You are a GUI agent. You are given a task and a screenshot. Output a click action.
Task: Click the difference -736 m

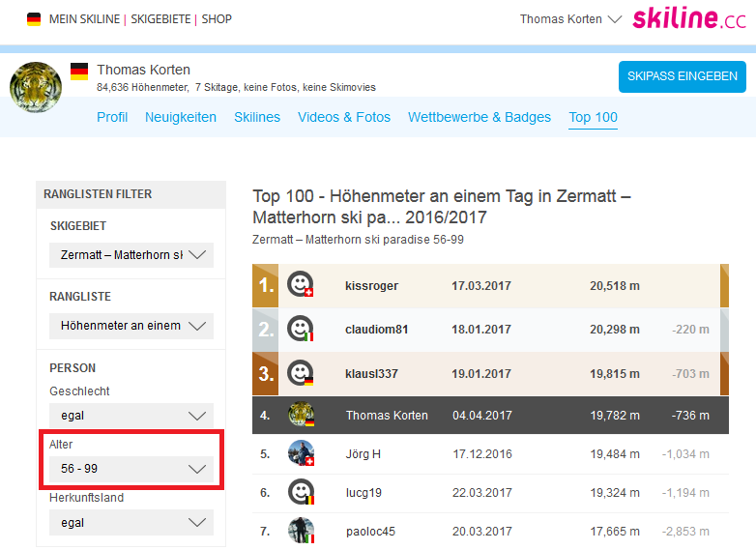point(690,416)
